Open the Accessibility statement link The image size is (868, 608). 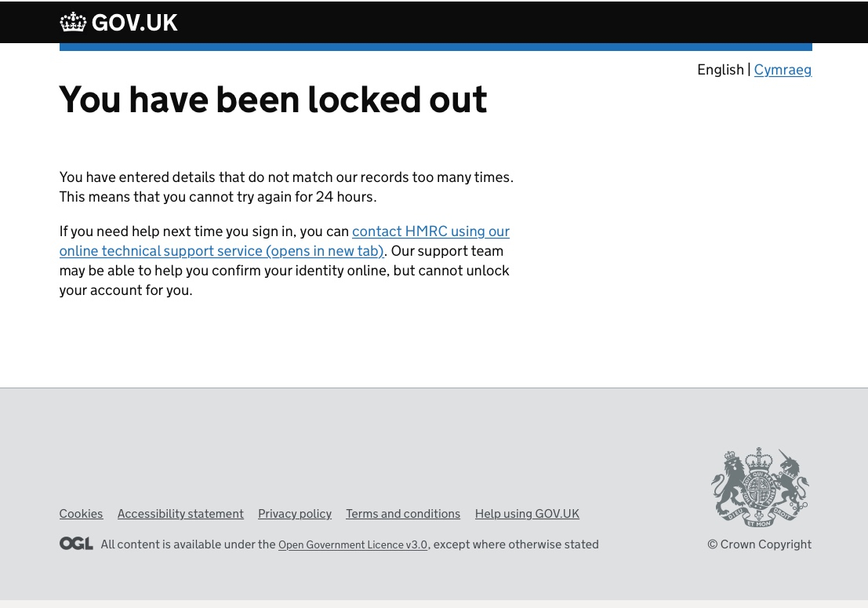pyautogui.click(x=180, y=514)
